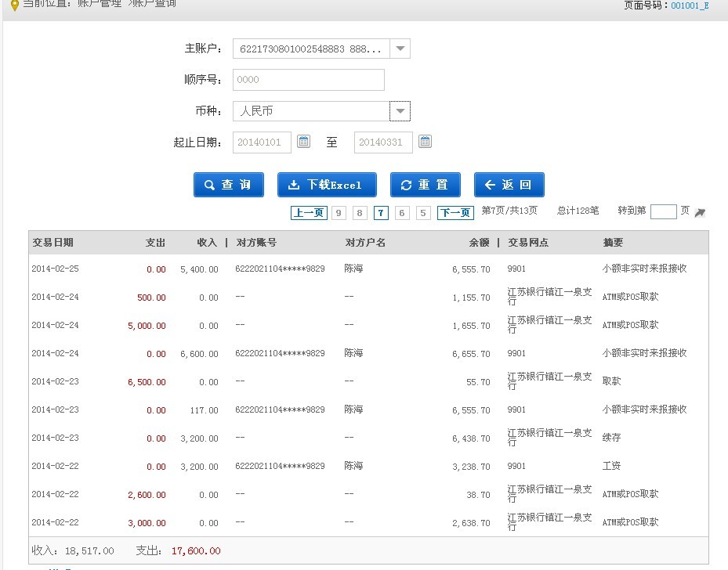Go to previous page with 上一页

pos(309,213)
